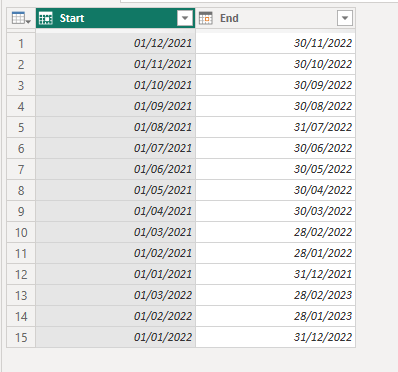Click Start cell 01/01/2021

[x=115, y=274]
